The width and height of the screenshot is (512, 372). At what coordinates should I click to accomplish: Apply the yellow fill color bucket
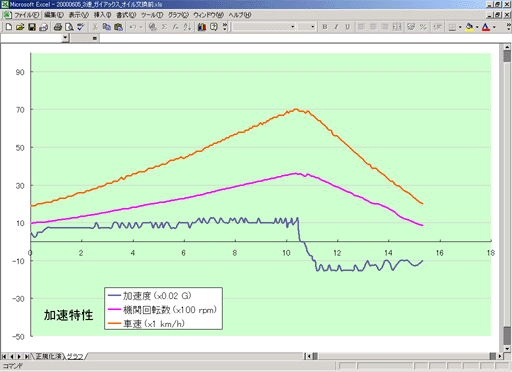(469, 27)
